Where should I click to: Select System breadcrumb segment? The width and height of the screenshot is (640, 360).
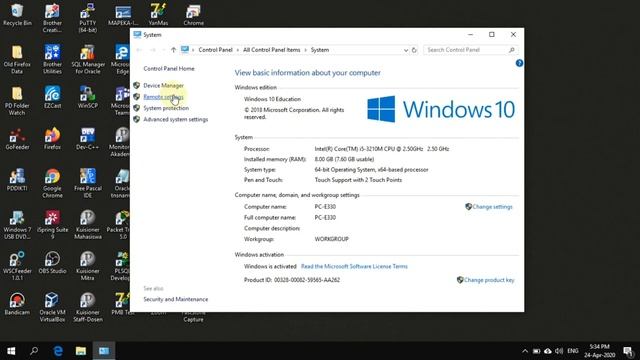tap(320, 50)
